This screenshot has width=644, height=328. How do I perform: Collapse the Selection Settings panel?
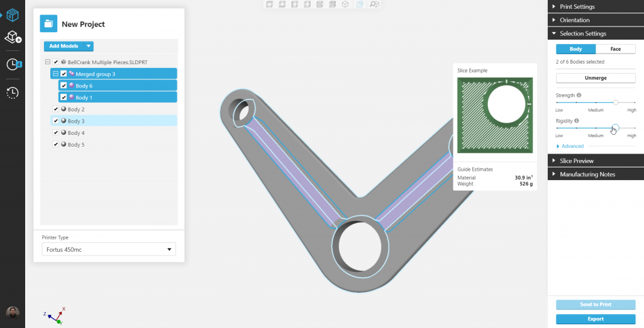pos(596,33)
